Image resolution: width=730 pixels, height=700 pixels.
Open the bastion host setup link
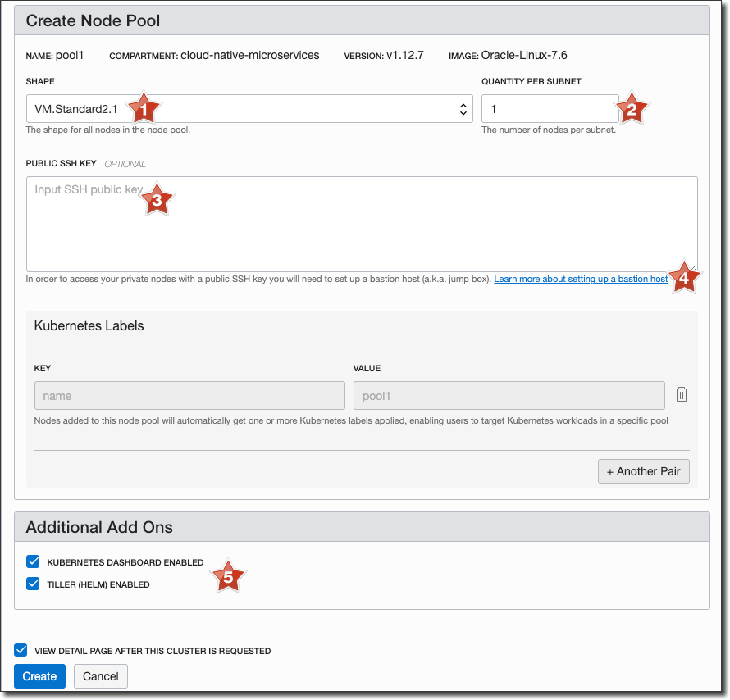(x=581, y=280)
